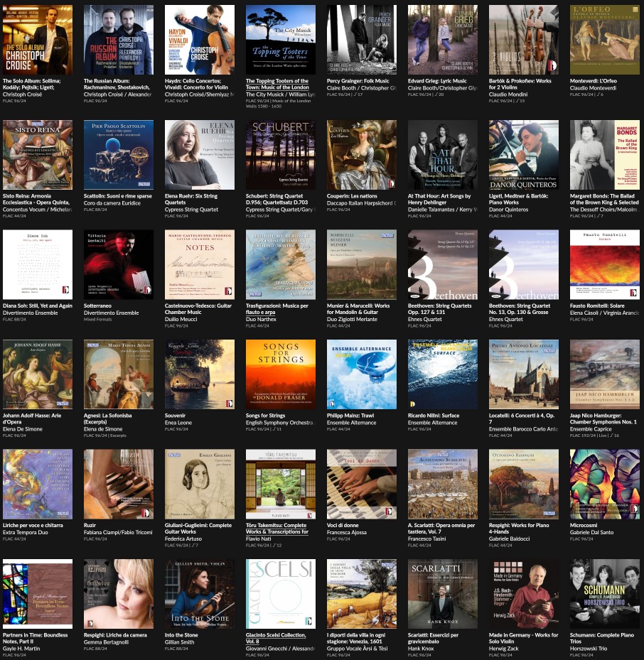
Task: Select At That Hour album cover
Action: (443, 155)
